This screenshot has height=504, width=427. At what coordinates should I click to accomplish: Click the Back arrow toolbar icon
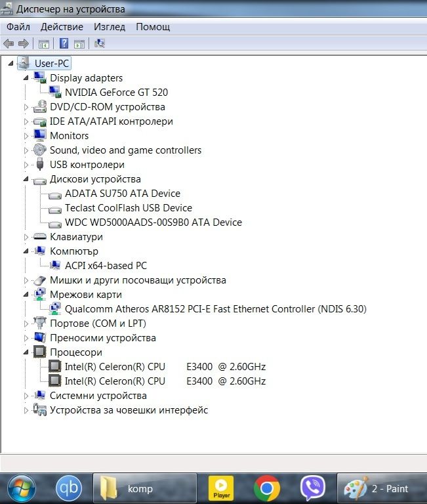[9, 43]
